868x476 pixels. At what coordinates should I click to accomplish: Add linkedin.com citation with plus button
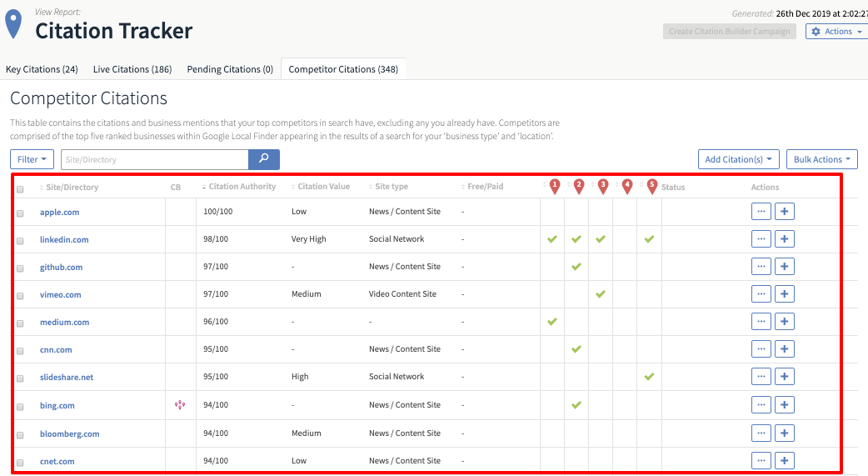click(x=785, y=238)
